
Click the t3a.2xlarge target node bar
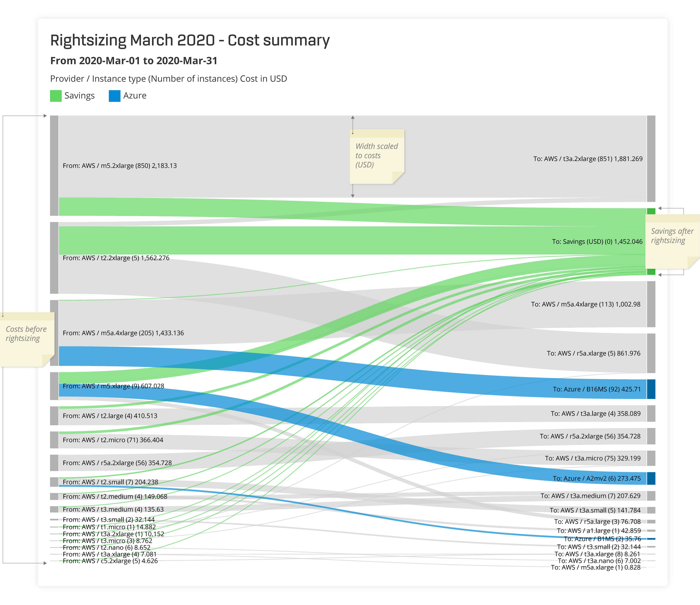click(x=651, y=158)
